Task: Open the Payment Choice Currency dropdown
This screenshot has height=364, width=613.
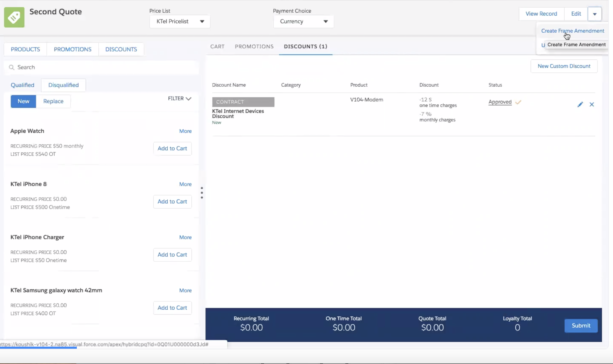Action: click(x=303, y=21)
